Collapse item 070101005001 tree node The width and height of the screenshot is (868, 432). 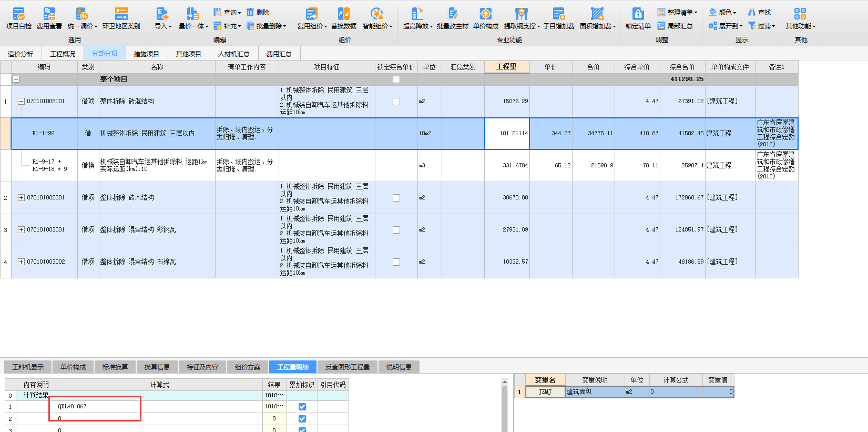[x=22, y=102]
